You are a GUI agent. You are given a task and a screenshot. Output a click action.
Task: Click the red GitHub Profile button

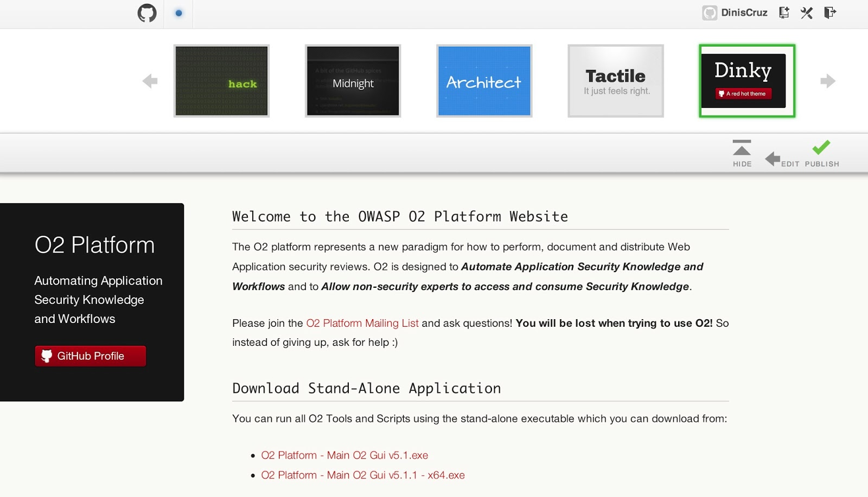coord(91,356)
